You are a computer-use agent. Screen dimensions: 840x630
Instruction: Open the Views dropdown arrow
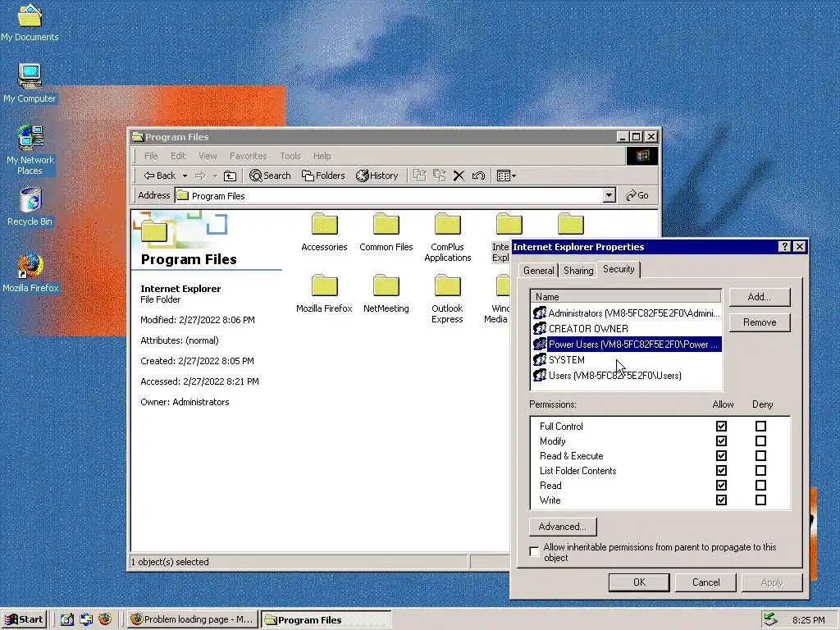[x=514, y=176]
